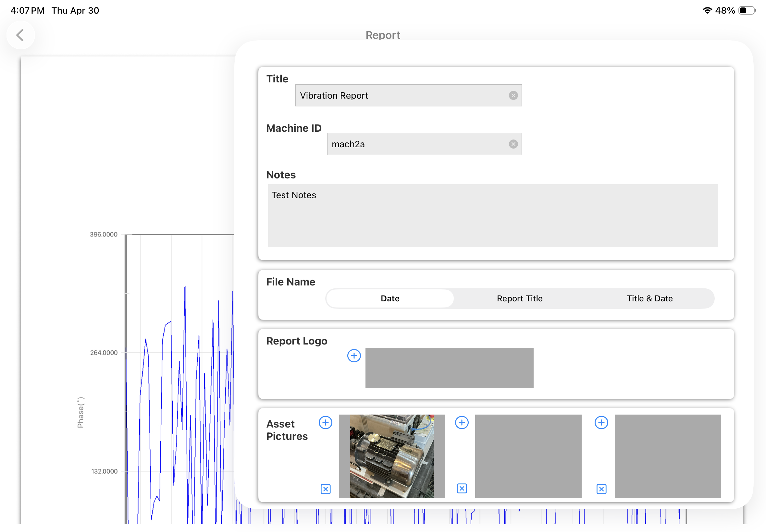Add second asset picture
Viewport: 766px width, 532px height.
462,423
